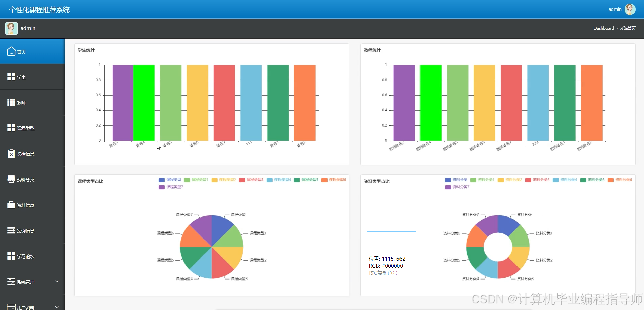Toggle the 课程类型3 legend item
644x310 pixels.
pos(251,180)
